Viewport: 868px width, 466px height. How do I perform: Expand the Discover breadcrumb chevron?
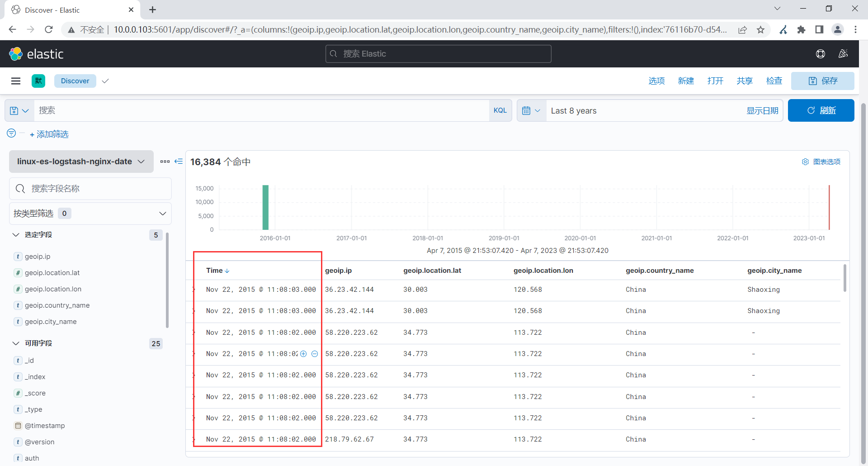tap(105, 81)
